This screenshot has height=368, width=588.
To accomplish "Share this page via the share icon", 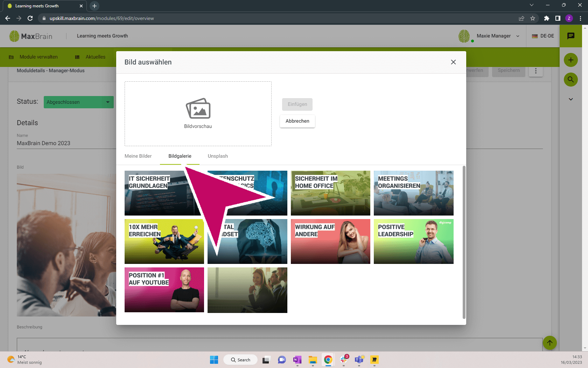I will pos(521,18).
